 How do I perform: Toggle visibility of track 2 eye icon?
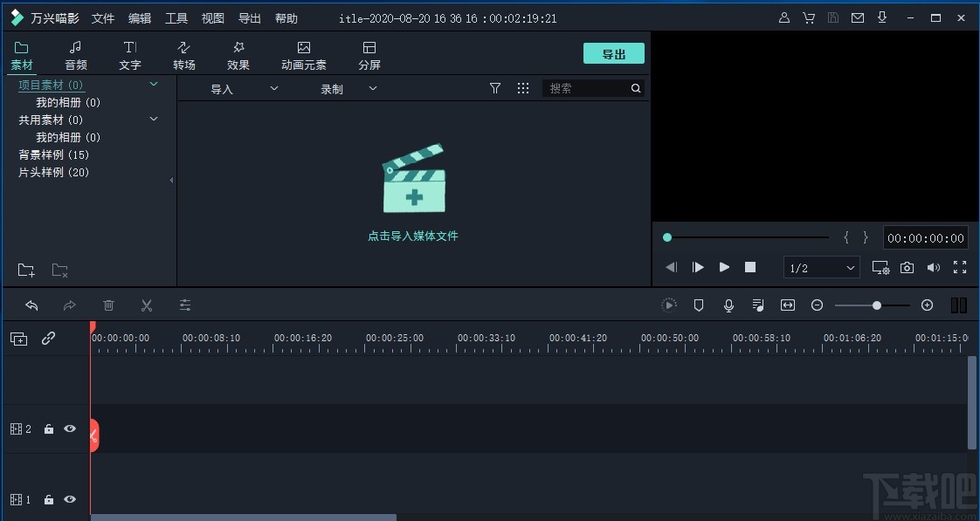pos(69,428)
